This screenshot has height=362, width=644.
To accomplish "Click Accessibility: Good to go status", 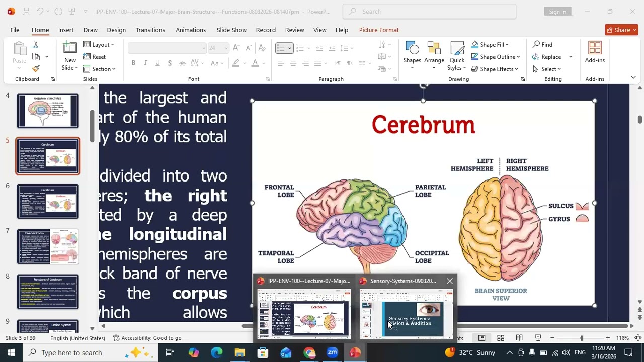I will [x=147, y=338].
